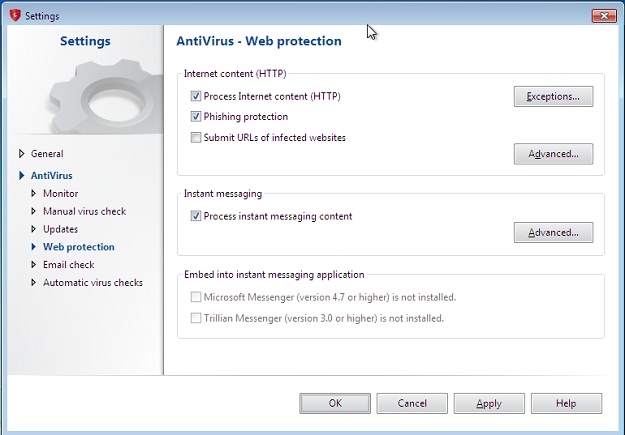Enable Submit URLs of infected websites

pos(196,138)
